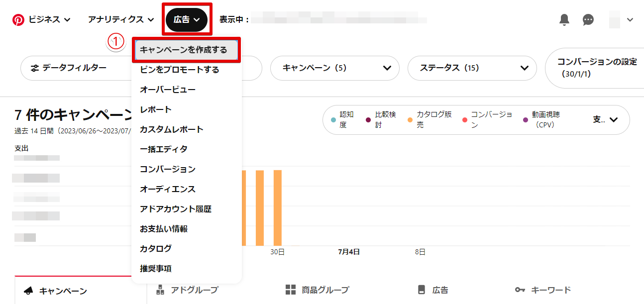Click the megaphone icon on キャンペーン tab
Viewport: 644px width, 304px height.
coord(29,291)
